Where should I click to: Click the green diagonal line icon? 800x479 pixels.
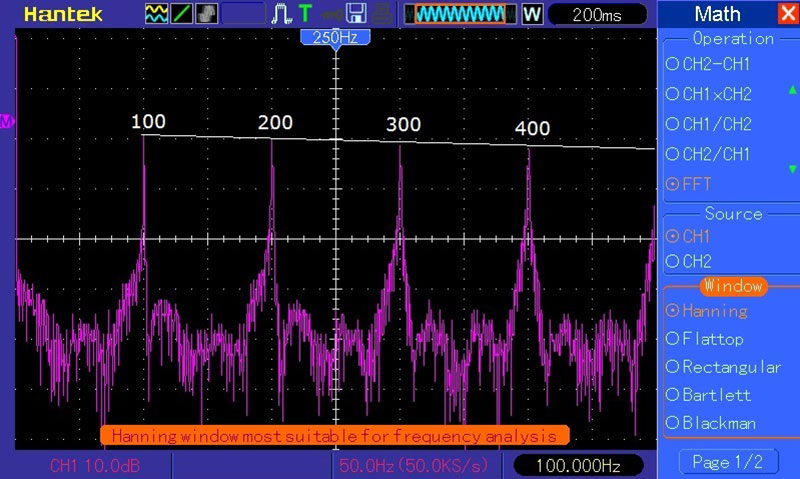click(x=181, y=14)
